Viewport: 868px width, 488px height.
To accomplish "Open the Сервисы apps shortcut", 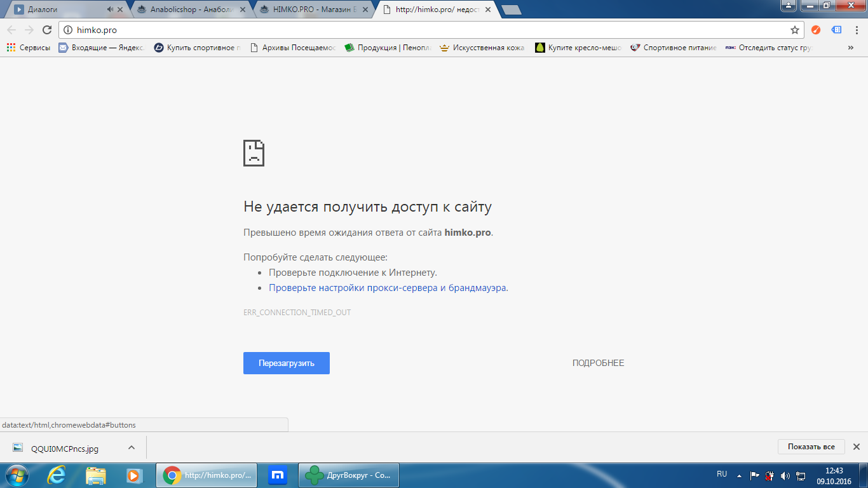I will pos(29,48).
